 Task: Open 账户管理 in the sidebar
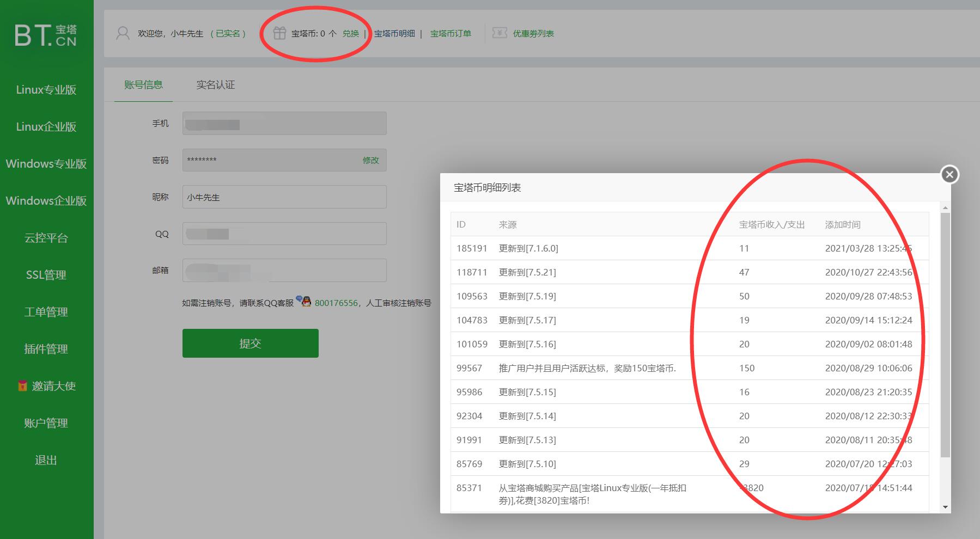[46, 423]
